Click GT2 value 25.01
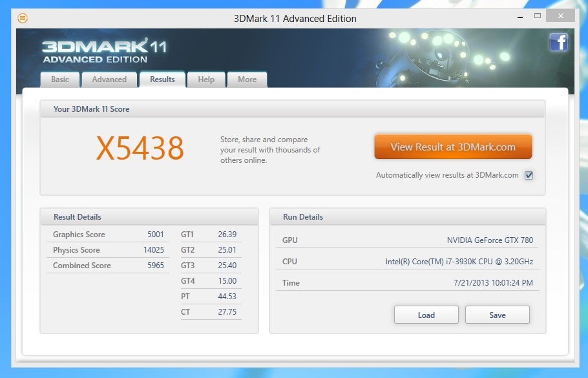 [x=227, y=250]
